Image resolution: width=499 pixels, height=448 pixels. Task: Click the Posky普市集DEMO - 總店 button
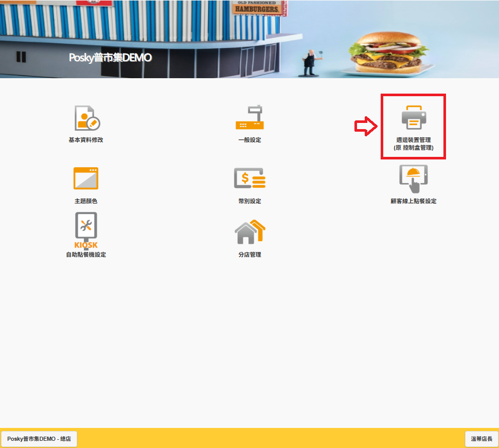(x=39, y=439)
